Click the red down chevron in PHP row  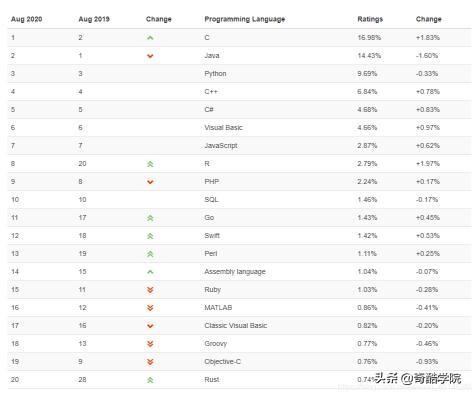(150, 182)
